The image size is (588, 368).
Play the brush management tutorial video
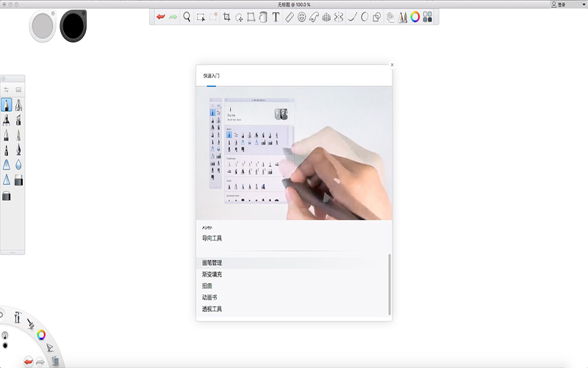tap(294, 153)
